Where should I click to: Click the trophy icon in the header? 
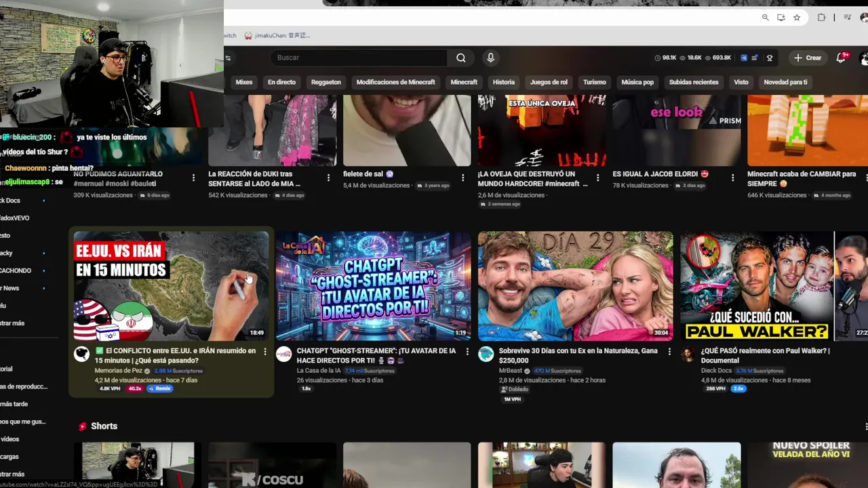[x=770, y=58]
